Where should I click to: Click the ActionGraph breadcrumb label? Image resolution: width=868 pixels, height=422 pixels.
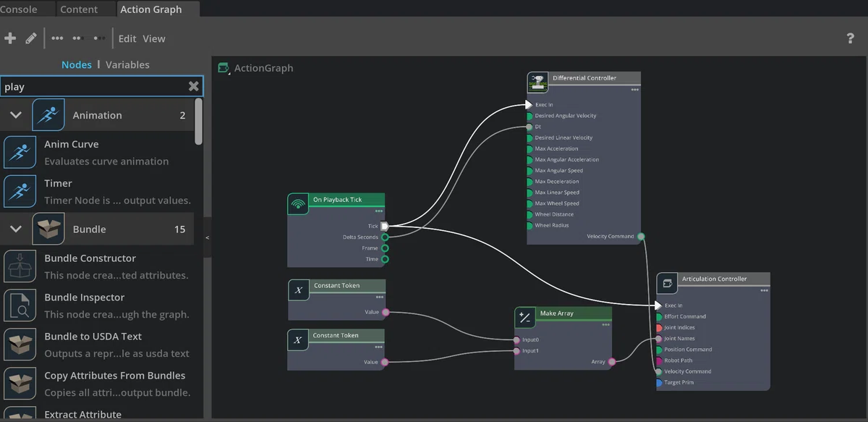[264, 68]
